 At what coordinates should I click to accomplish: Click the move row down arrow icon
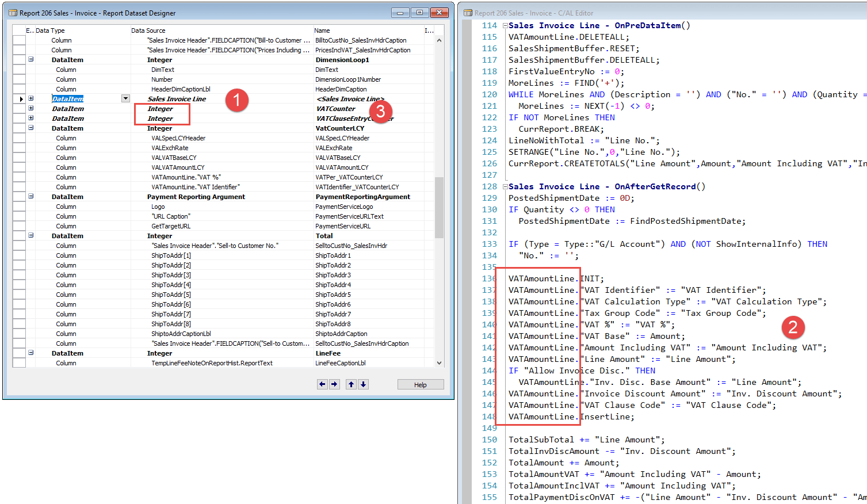(362, 384)
